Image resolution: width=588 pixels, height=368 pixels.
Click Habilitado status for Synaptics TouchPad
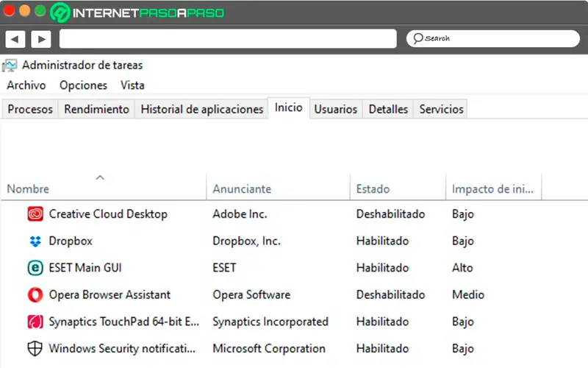tap(382, 322)
